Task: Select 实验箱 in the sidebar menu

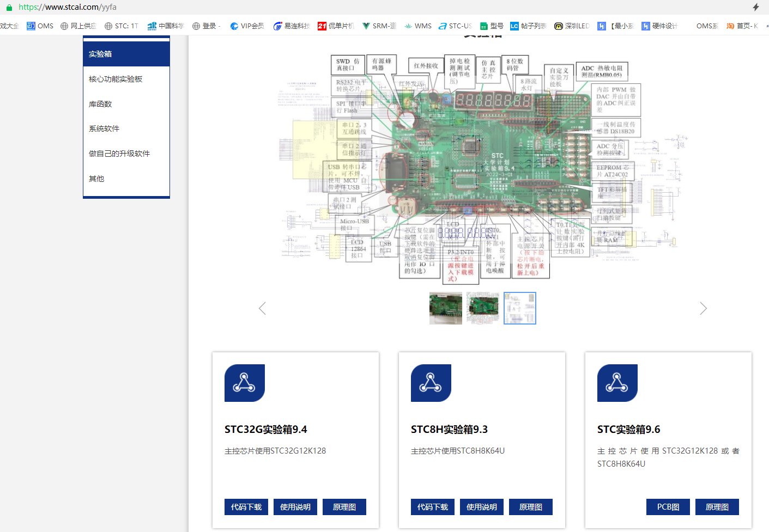Action: coord(126,54)
